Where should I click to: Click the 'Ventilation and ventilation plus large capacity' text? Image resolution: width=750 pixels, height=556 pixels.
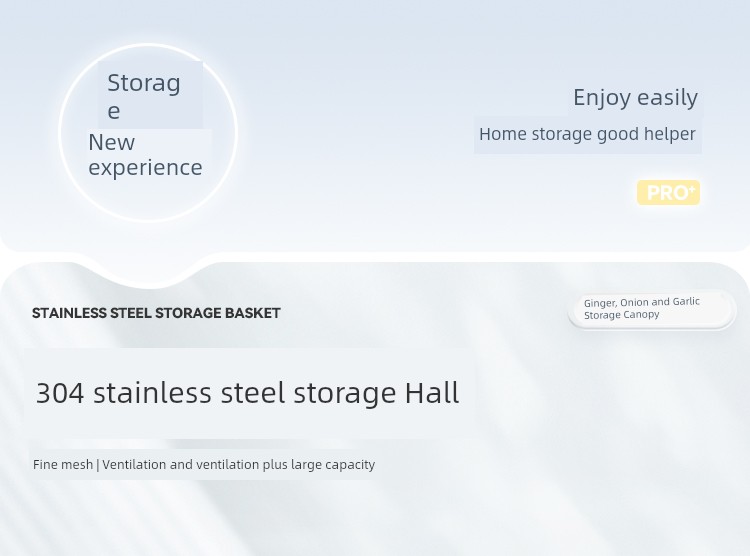[238, 465]
